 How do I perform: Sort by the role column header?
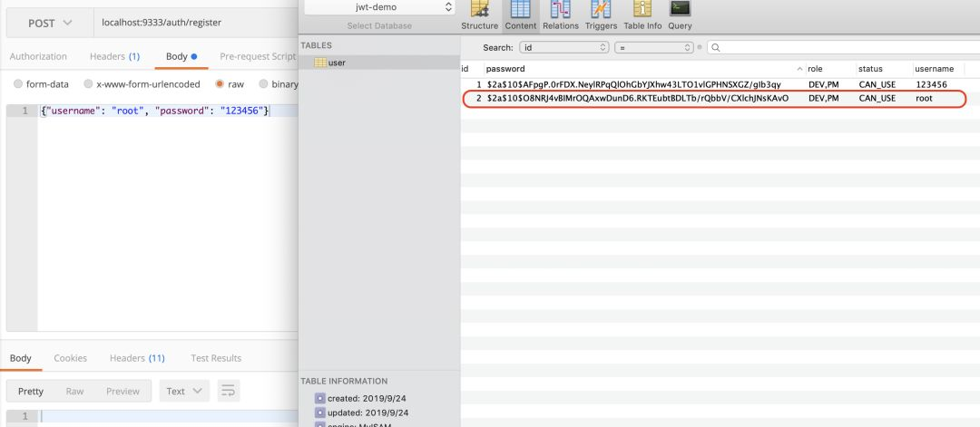[830, 69]
